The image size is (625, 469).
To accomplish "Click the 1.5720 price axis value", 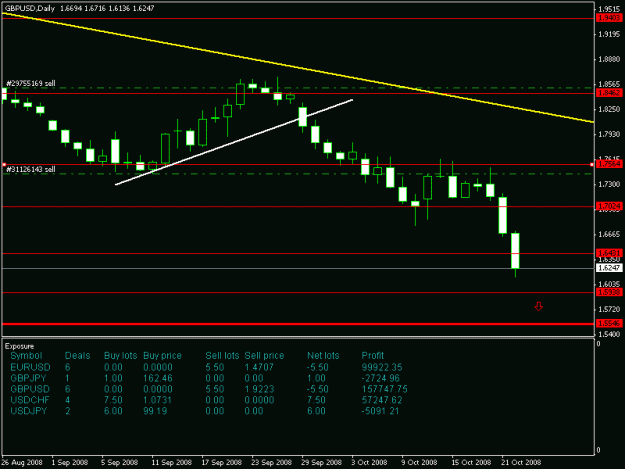I will (x=609, y=309).
